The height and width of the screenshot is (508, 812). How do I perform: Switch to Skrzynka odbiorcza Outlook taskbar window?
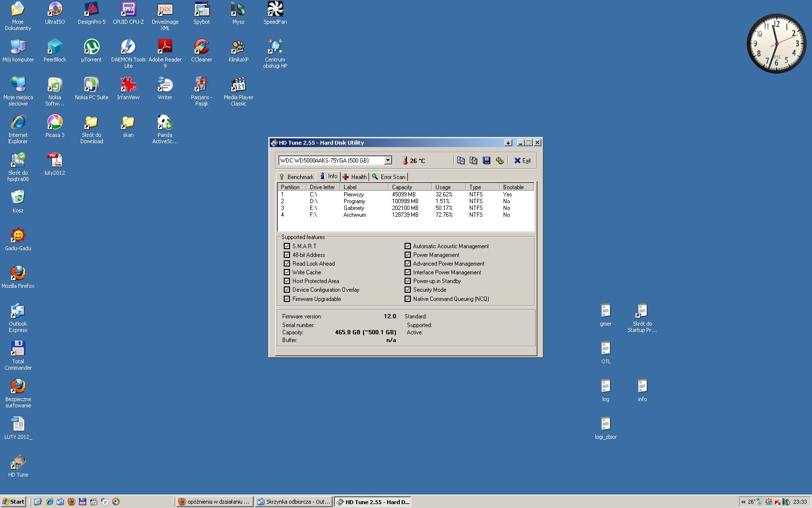[293, 502]
